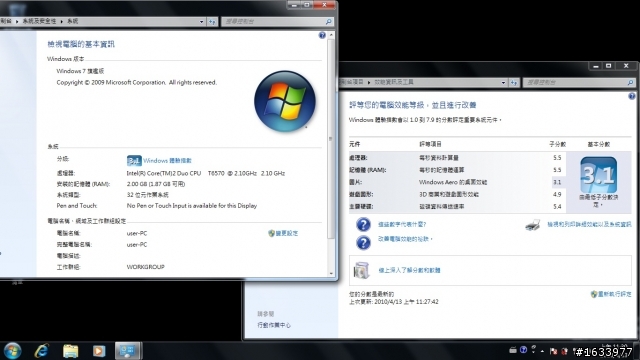
Task: Expand System window address bar dropdown
Action: point(202,22)
